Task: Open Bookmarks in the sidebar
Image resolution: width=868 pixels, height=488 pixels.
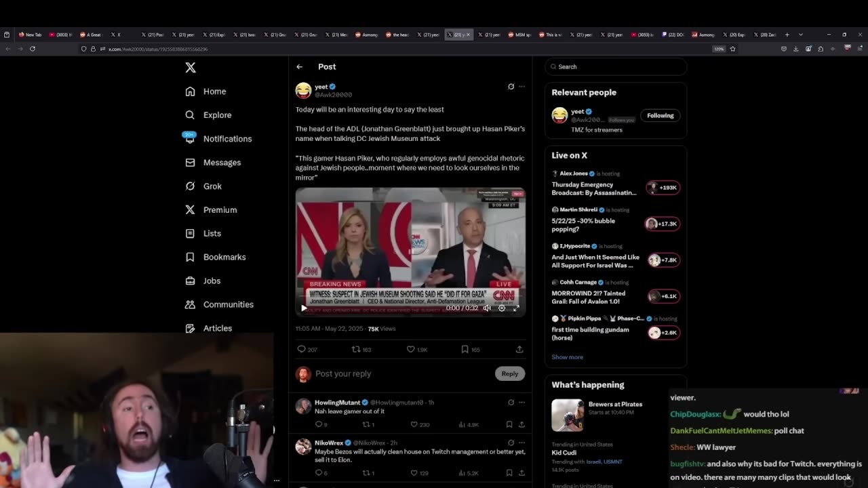Action: pos(215,257)
